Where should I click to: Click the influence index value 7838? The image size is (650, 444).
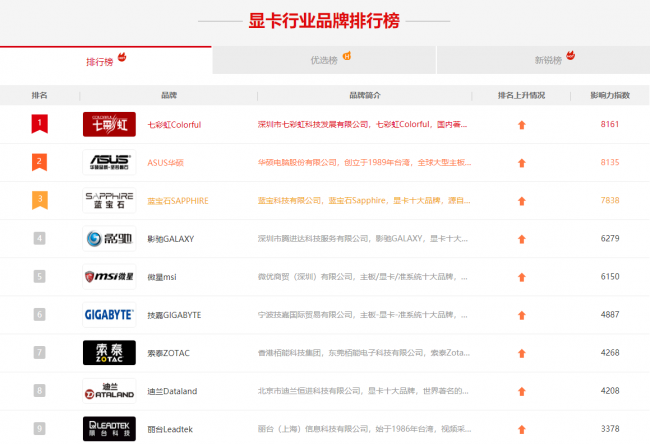(610, 201)
